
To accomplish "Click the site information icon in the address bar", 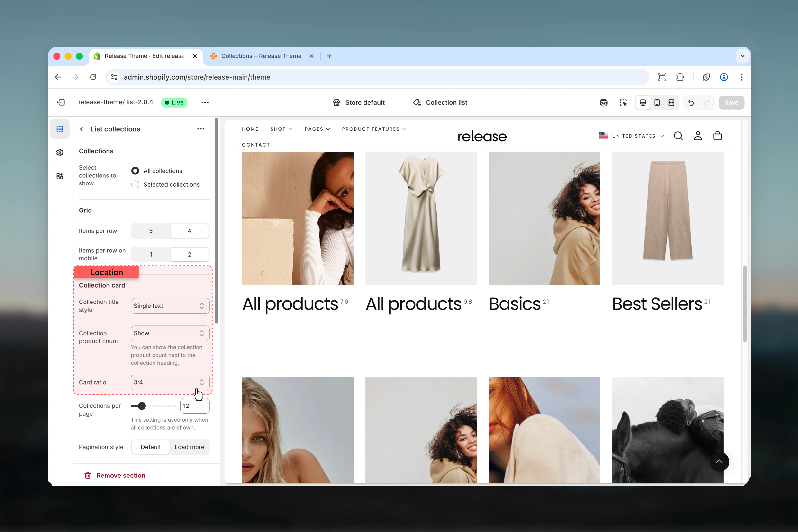I will point(114,77).
